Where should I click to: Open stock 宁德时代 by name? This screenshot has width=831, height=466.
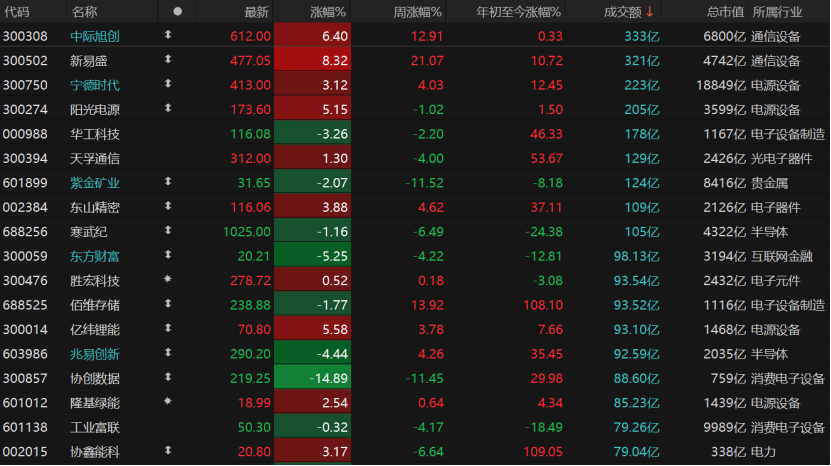pyautogui.click(x=95, y=85)
